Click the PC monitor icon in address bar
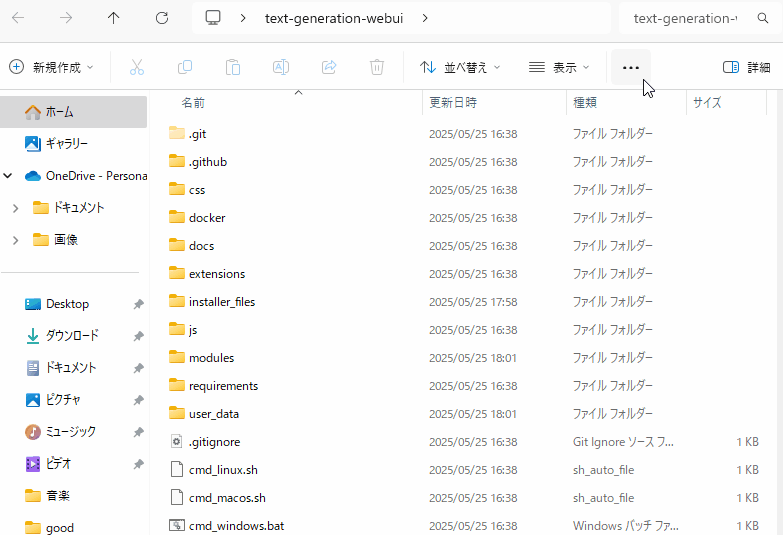 [213, 18]
